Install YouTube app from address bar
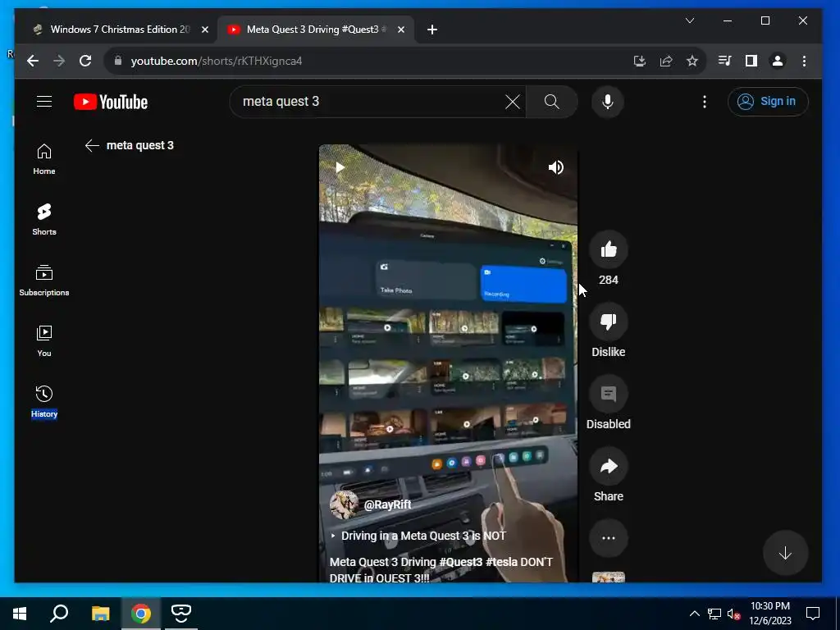This screenshot has height=630, width=840. [x=640, y=61]
